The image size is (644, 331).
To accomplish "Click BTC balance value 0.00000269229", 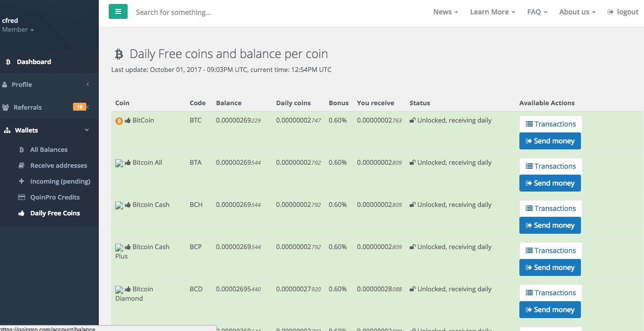I will tap(238, 121).
